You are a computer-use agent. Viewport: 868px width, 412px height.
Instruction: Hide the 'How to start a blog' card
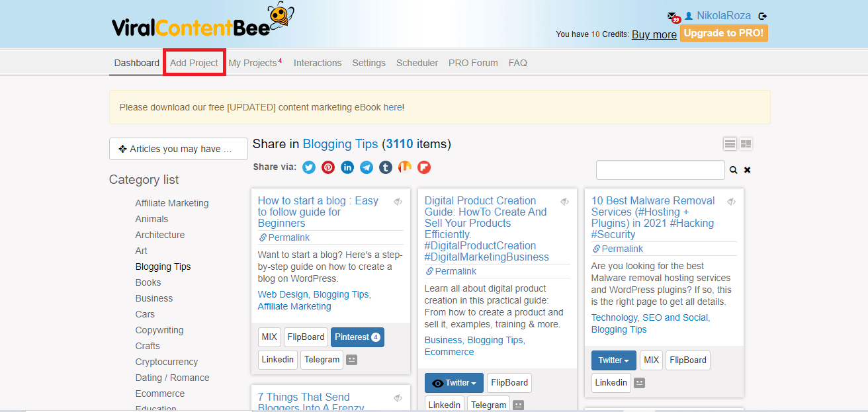[x=398, y=202]
